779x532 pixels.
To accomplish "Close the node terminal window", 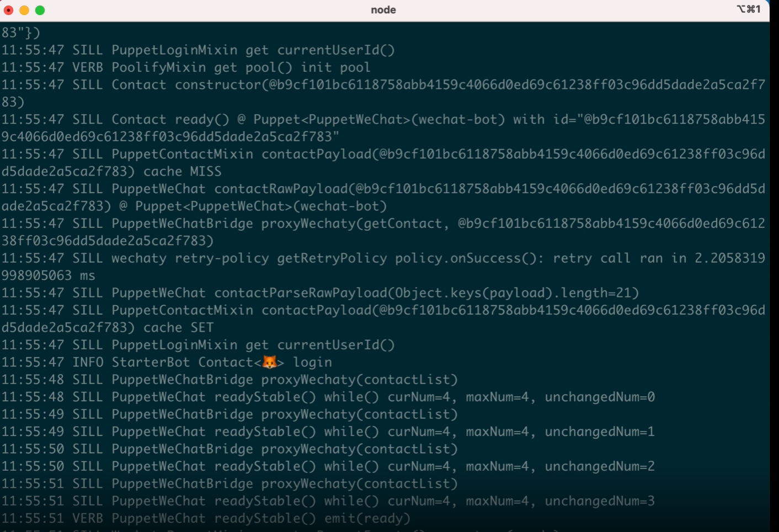I will pyautogui.click(x=8, y=10).
